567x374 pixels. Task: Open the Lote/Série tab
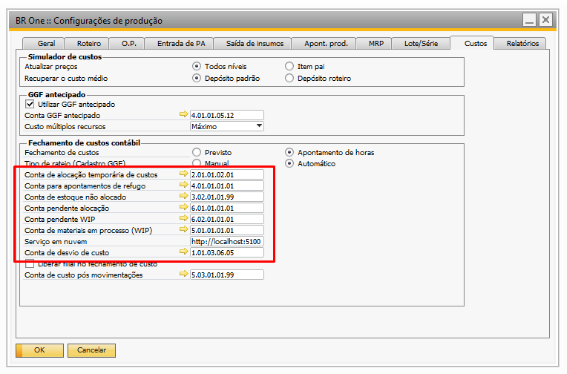[x=421, y=43]
